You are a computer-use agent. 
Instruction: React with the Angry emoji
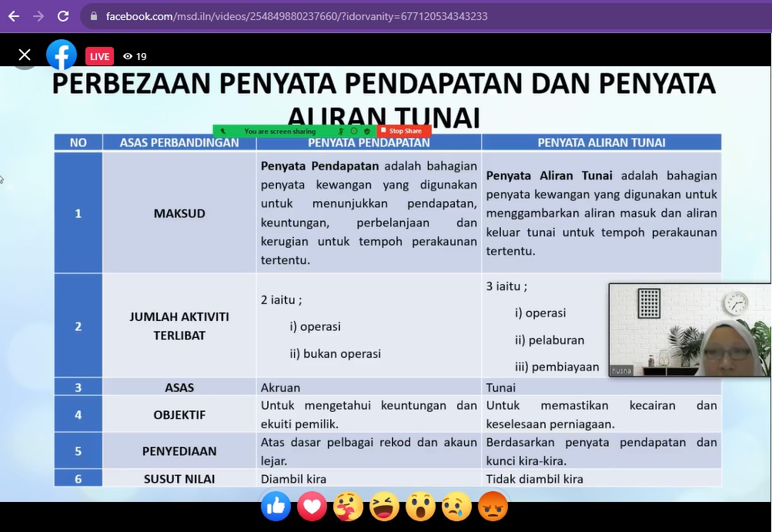coord(493,507)
